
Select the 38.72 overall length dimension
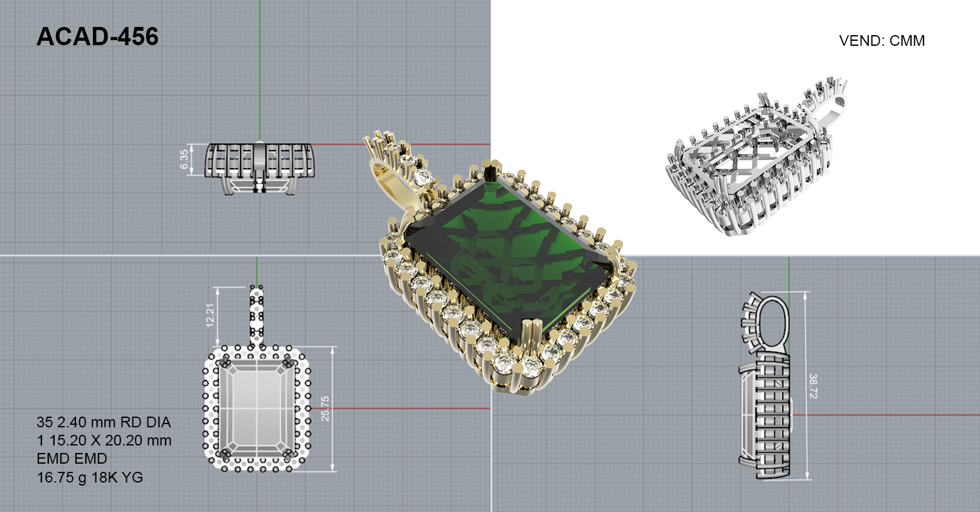click(813, 386)
